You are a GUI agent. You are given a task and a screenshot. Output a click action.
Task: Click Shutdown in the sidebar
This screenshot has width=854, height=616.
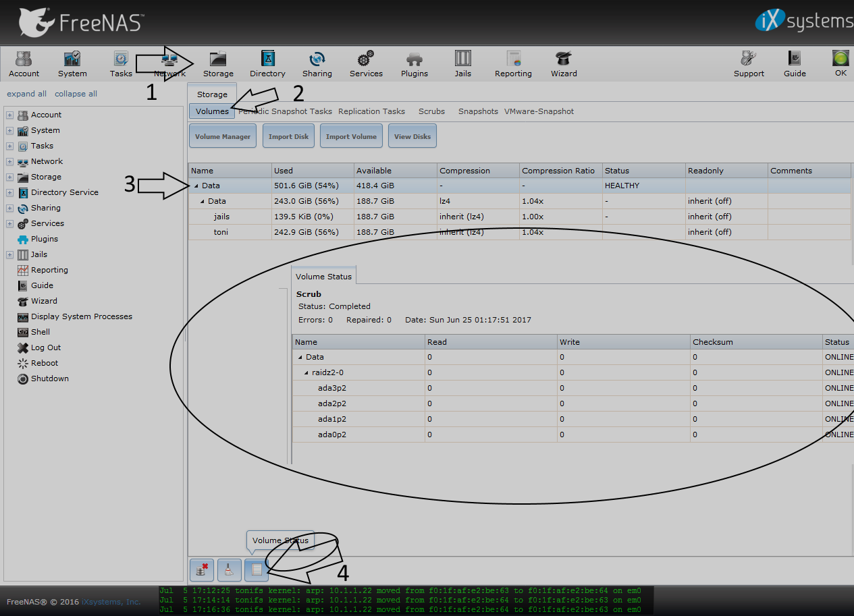[x=50, y=379]
